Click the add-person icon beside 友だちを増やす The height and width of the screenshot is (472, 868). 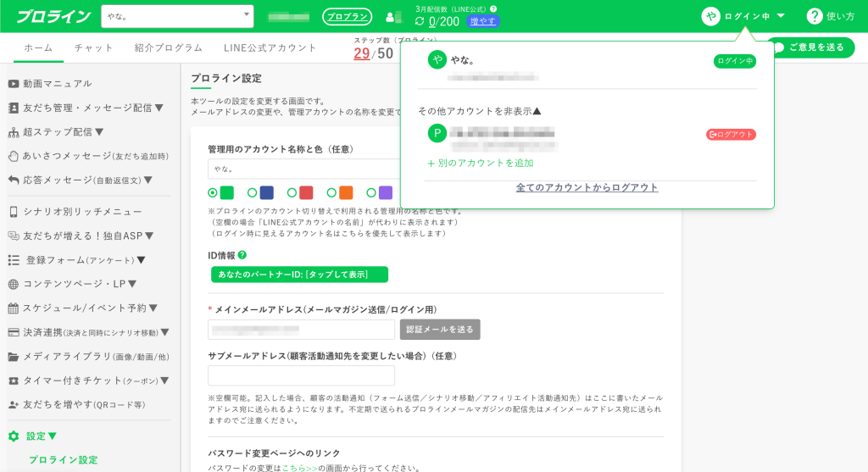tap(14, 404)
